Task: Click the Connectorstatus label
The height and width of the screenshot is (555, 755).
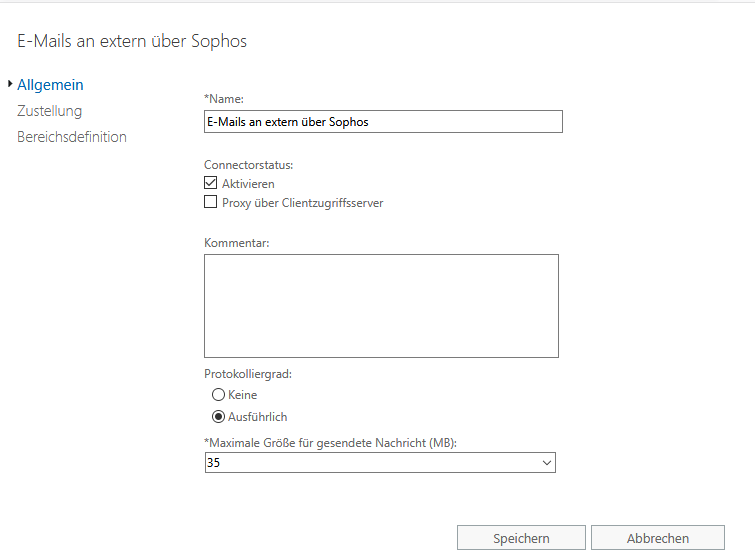Action: (248, 165)
